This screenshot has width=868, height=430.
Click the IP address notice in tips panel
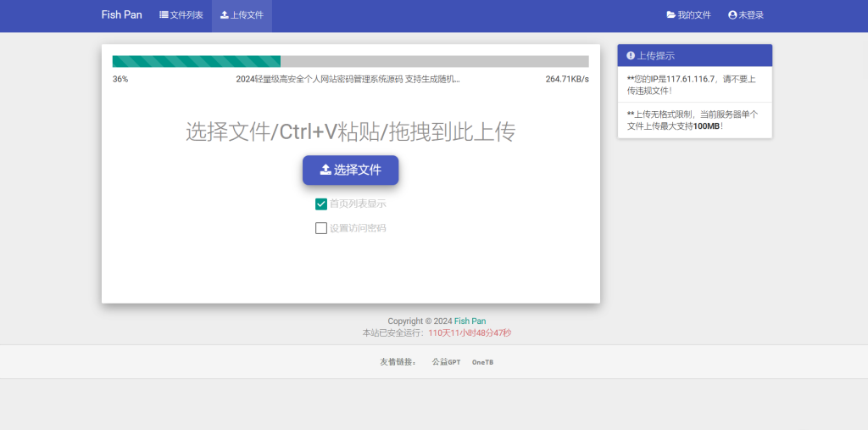point(691,85)
